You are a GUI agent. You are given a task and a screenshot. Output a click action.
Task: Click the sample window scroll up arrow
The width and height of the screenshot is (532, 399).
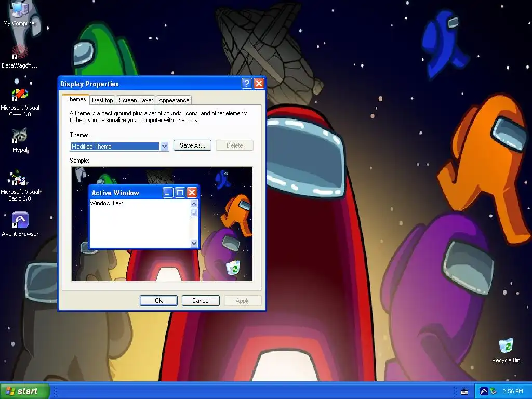(194, 204)
